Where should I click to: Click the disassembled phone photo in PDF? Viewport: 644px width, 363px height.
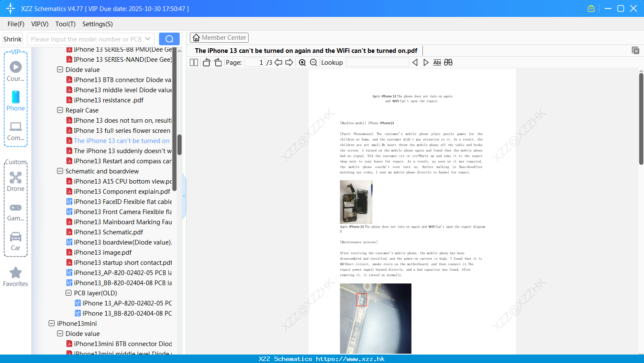(x=356, y=202)
